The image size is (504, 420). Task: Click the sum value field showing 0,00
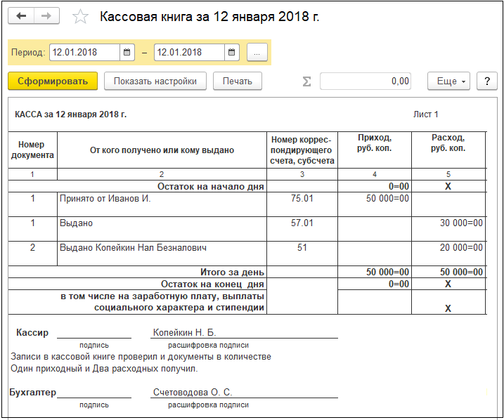click(x=366, y=81)
